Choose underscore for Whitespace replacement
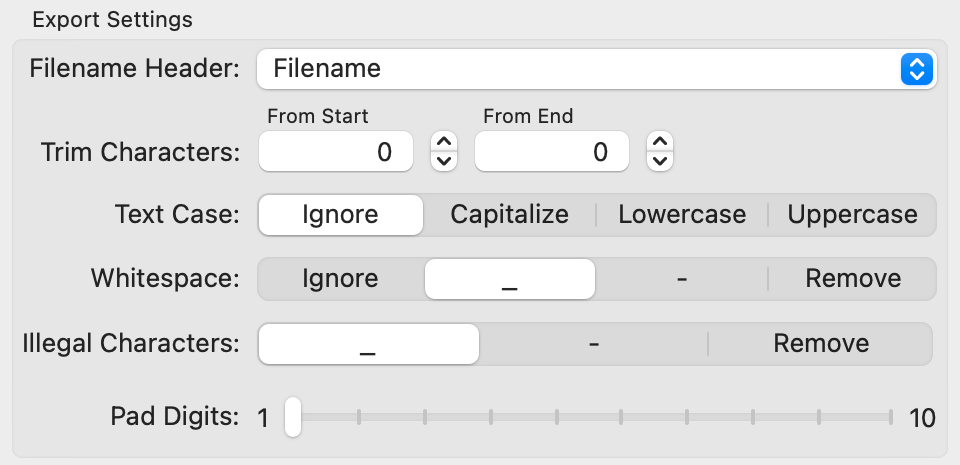The height and width of the screenshot is (465, 960). [x=509, y=279]
